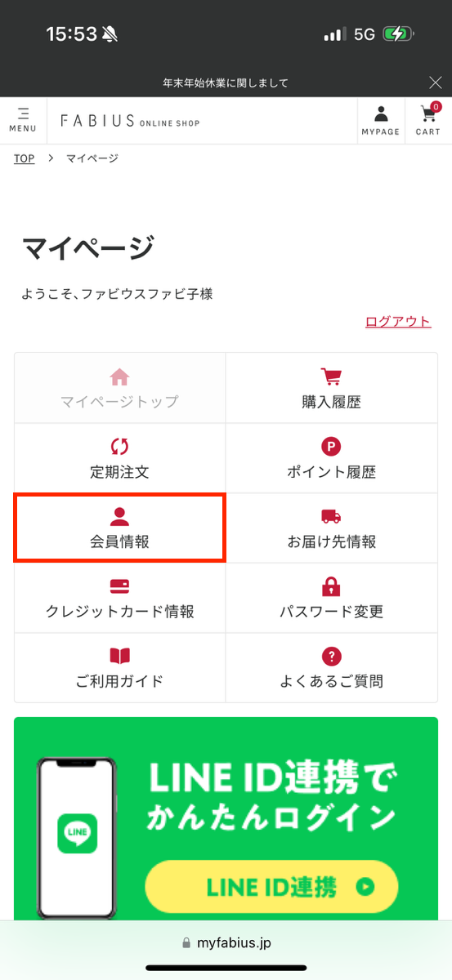Tap the LINE phone illustration thumbnail

pyautogui.click(x=77, y=836)
